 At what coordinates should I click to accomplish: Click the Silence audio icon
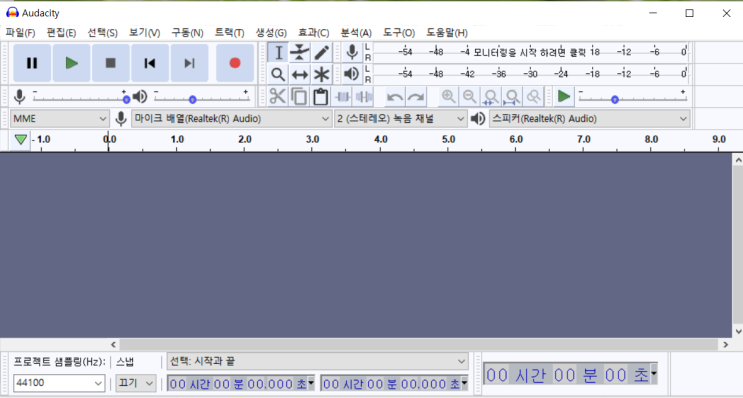tap(363, 97)
